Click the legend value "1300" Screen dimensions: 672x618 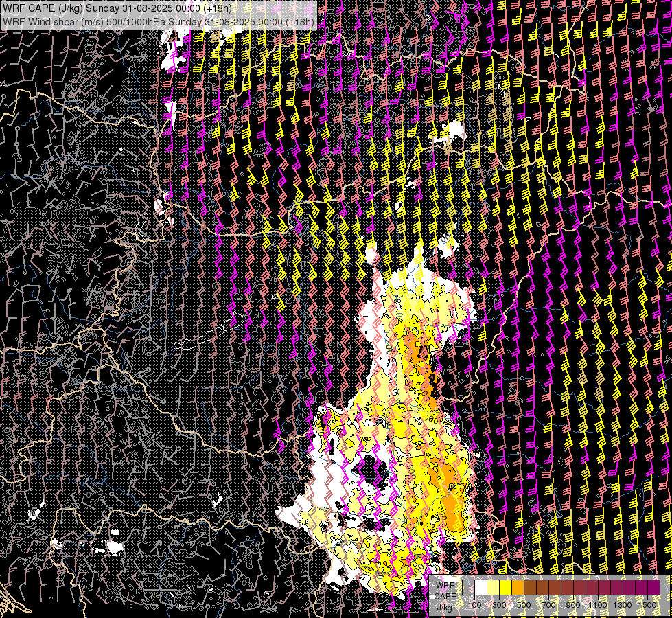click(x=623, y=605)
